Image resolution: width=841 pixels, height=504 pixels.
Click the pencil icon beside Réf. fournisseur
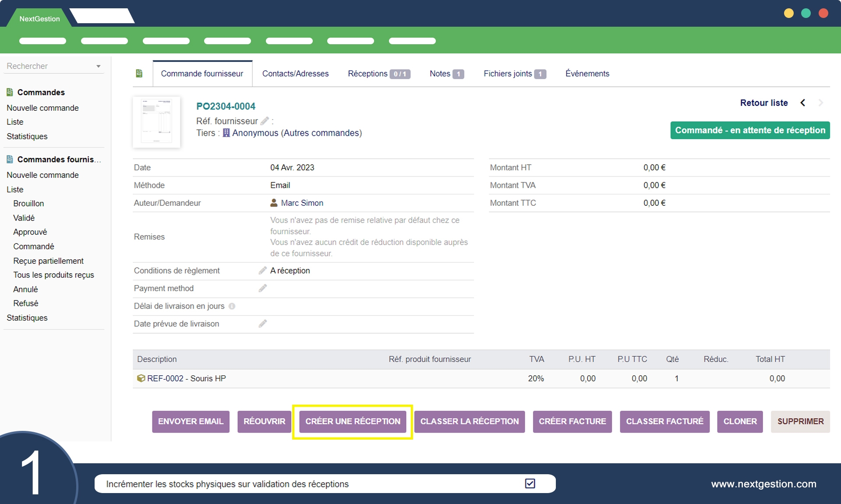[x=265, y=121]
